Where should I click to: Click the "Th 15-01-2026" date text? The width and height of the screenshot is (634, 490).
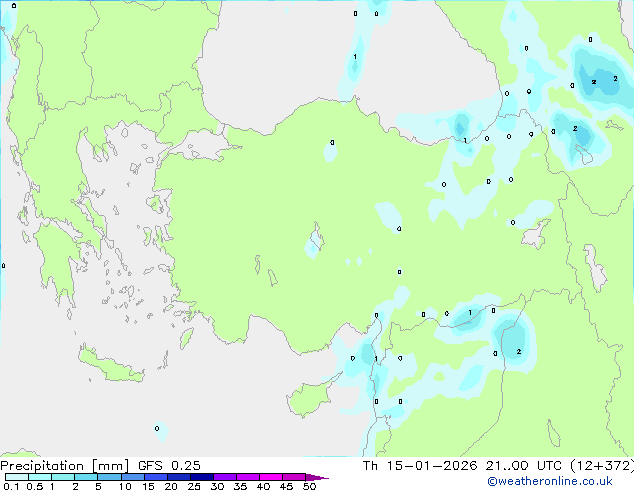(x=420, y=466)
